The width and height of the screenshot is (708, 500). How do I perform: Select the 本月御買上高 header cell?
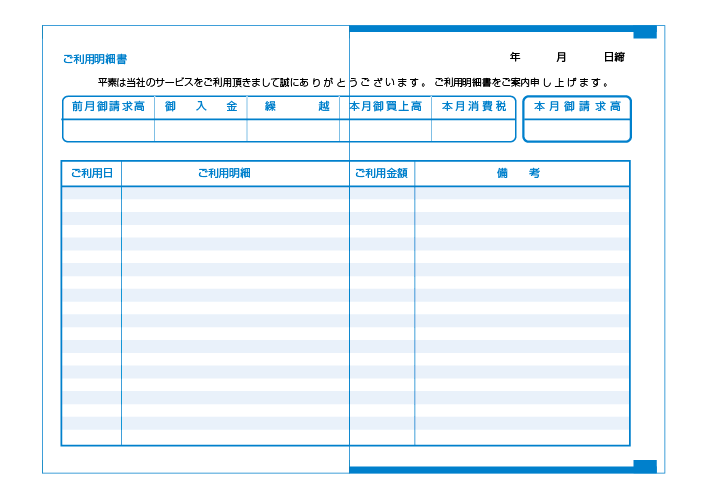coord(385,106)
